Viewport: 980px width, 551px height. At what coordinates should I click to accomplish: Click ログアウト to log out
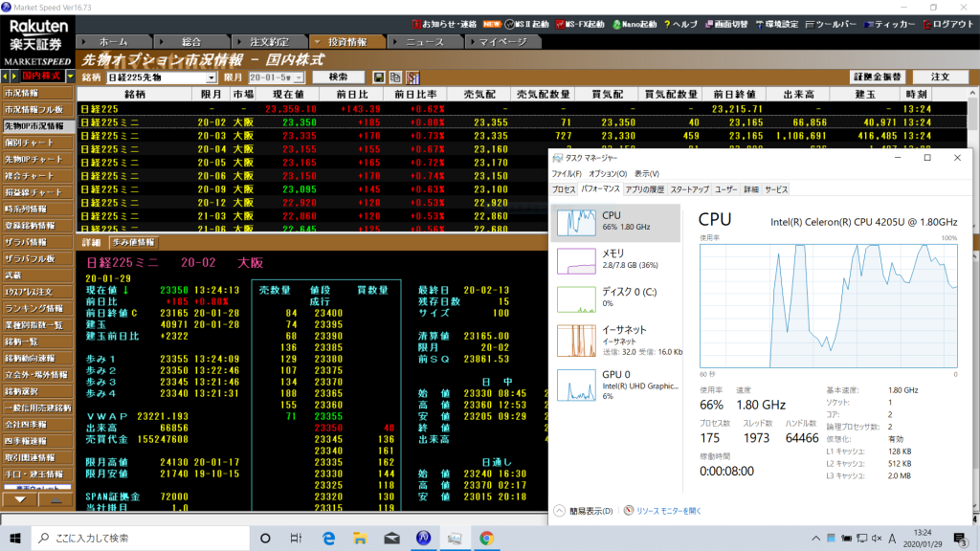pyautogui.click(x=948, y=24)
